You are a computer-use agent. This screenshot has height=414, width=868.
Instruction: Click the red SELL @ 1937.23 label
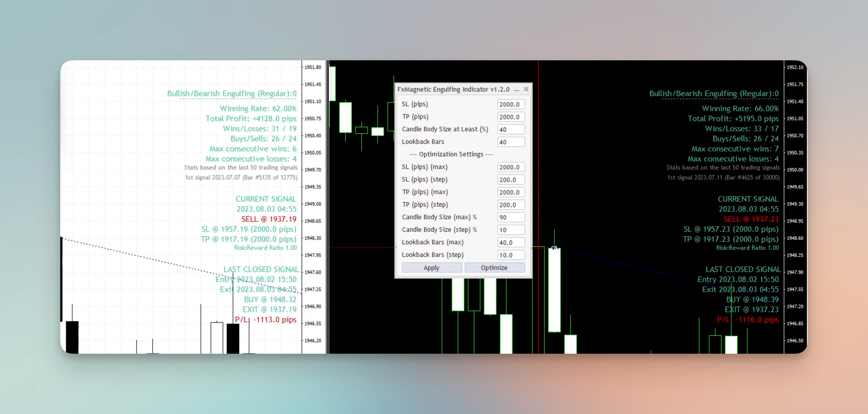(751, 219)
